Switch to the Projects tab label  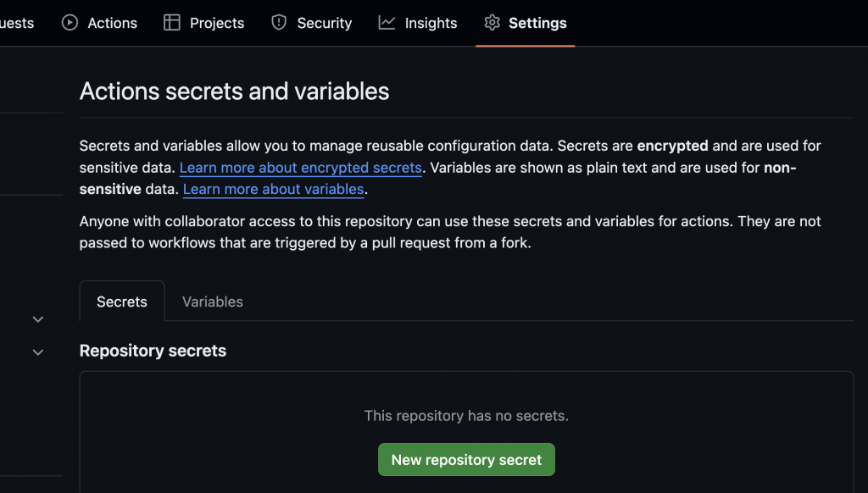point(217,23)
